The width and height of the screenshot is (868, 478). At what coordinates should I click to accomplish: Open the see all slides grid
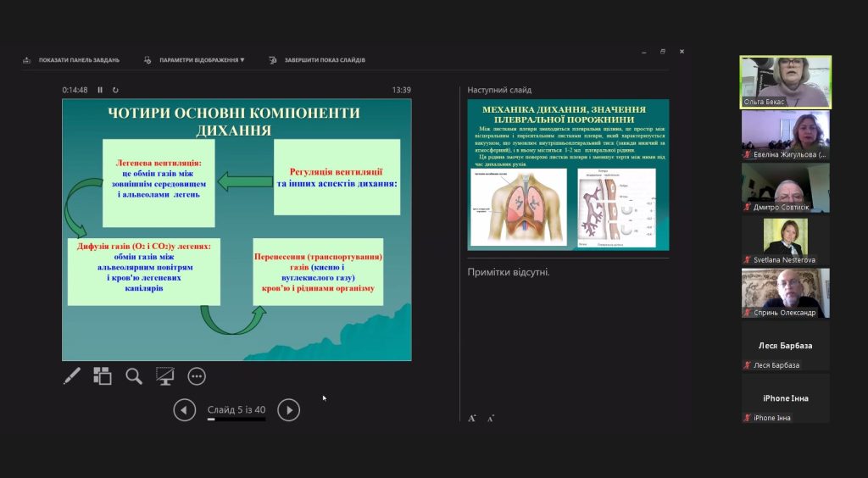103,376
